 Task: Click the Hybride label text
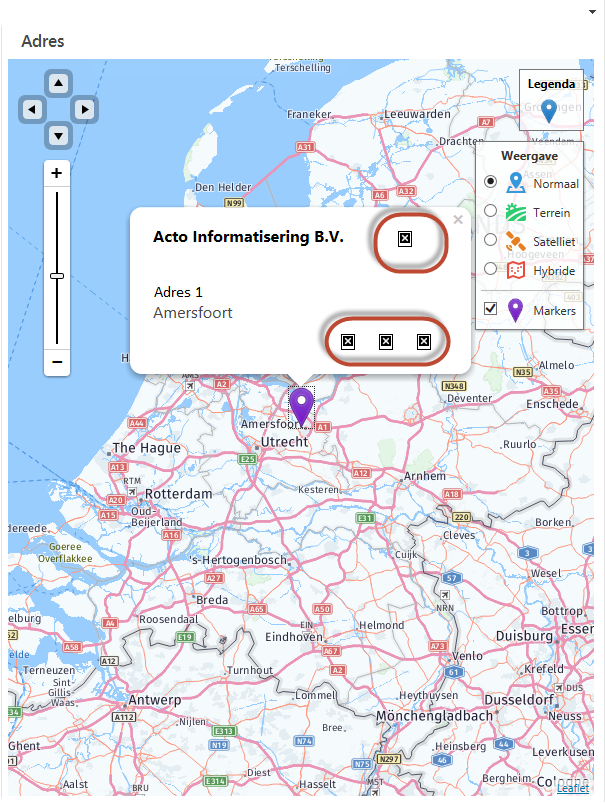click(x=554, y=270)
